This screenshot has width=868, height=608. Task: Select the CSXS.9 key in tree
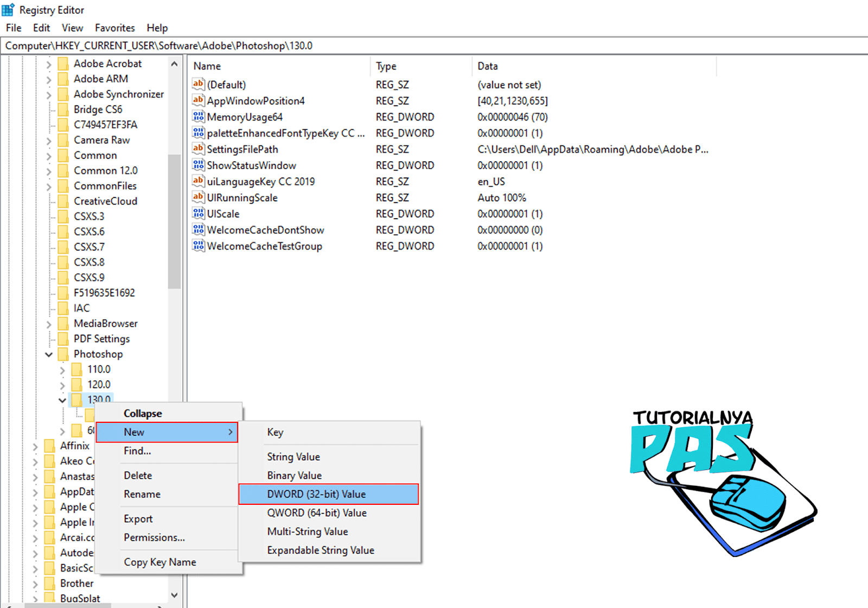[x=89, y=277]
